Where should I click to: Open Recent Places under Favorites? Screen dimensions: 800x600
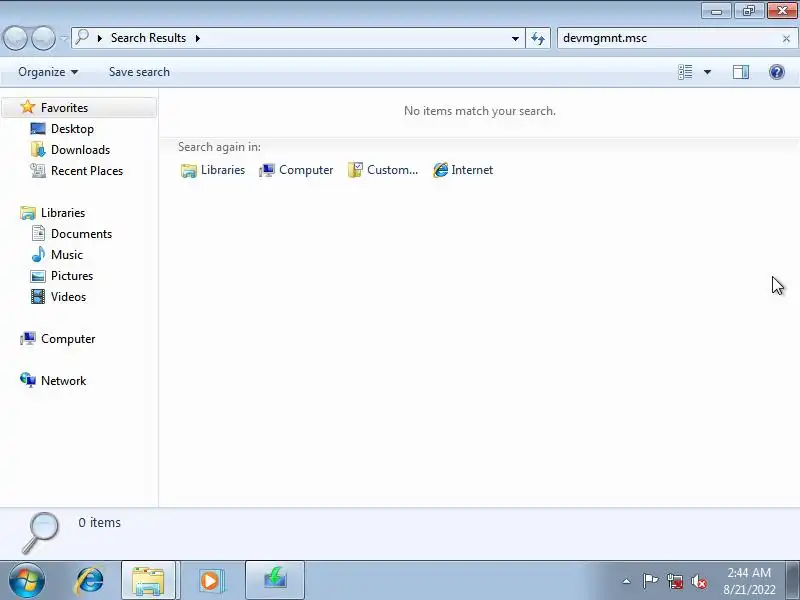pyautogui.click(x=87, y=170)
